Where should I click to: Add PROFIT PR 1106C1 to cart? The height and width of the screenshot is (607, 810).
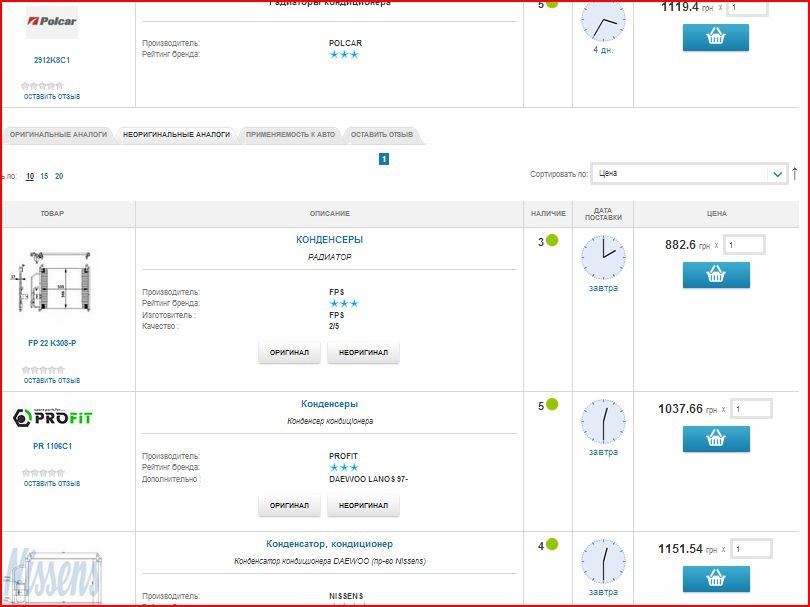click(715, 439)
